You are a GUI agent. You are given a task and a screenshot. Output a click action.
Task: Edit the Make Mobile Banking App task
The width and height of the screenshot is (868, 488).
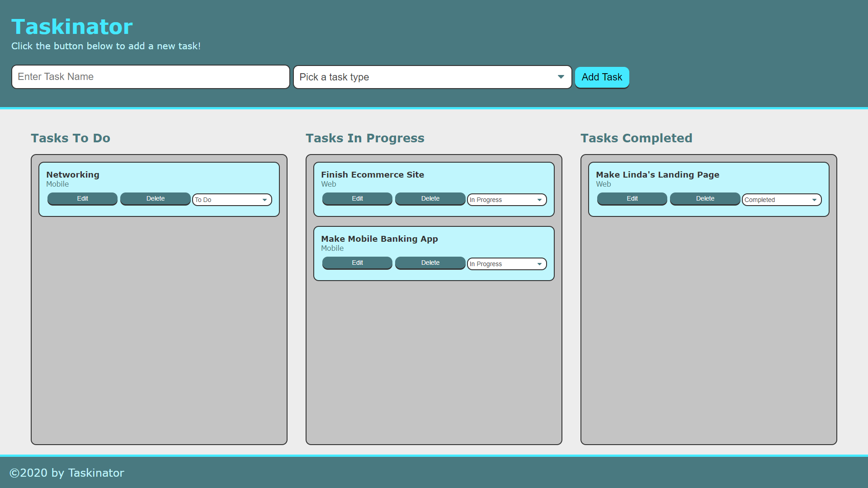[357, 263]
